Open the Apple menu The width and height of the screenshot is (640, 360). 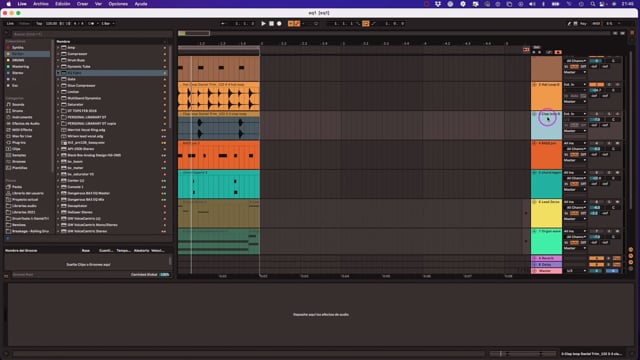point(8,4)
